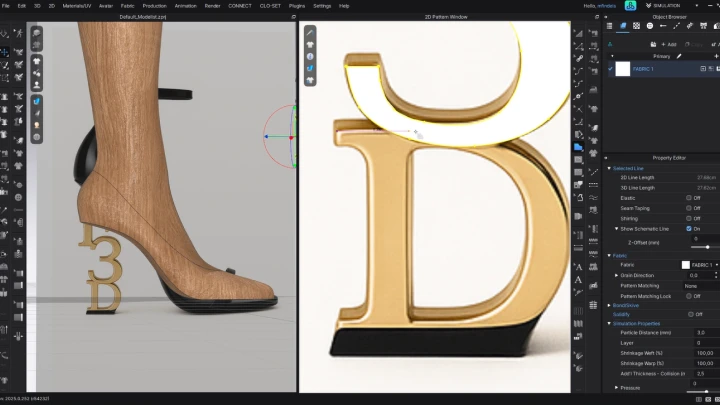Click the blue highlighted icon in the 3D view vertical toolbar
The image size is (720, 405).
[36, 101]
